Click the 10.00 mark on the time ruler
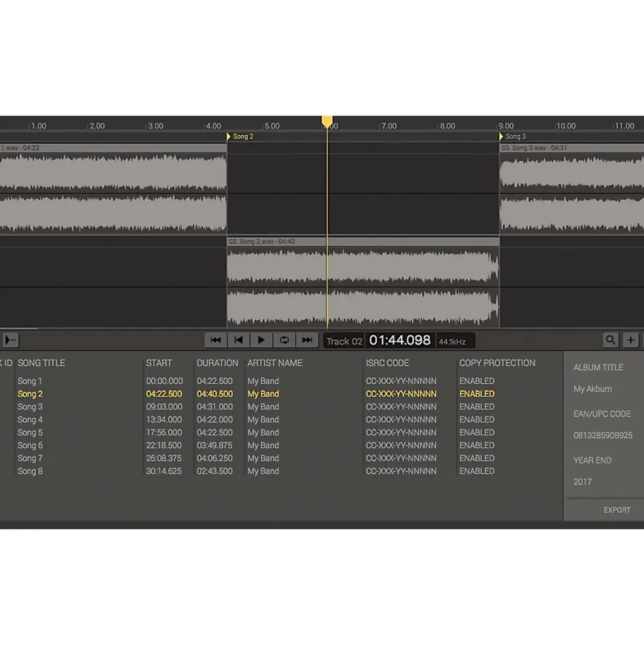Viewport: 644px width, 645px height. point(566,126)
